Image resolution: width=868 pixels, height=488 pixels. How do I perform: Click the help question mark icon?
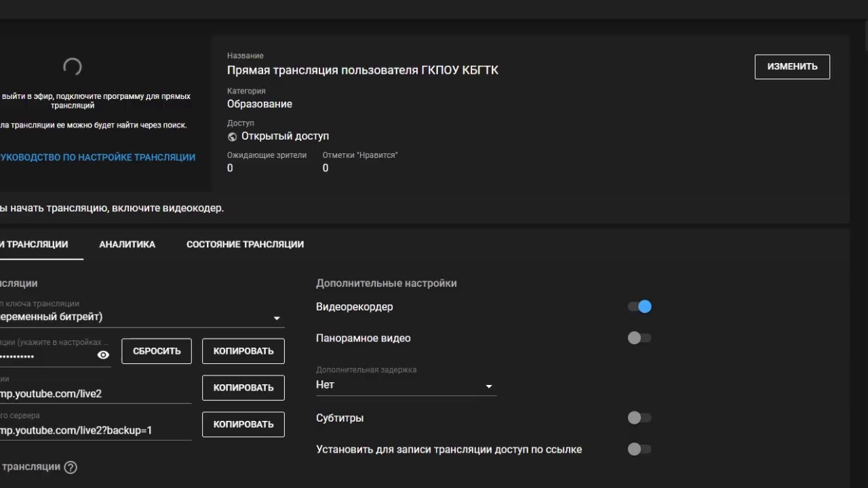[71, 467]
